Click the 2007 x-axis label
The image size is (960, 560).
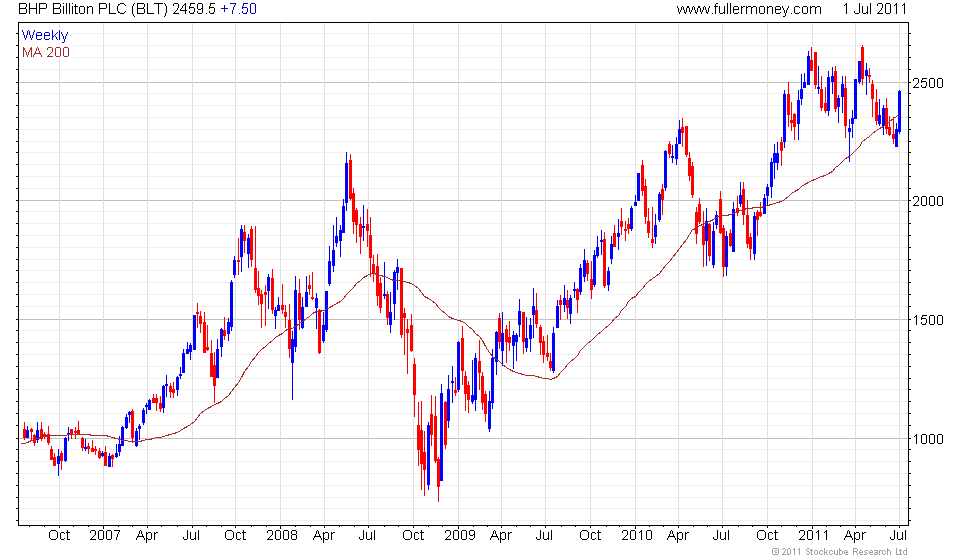click(105, 536)
